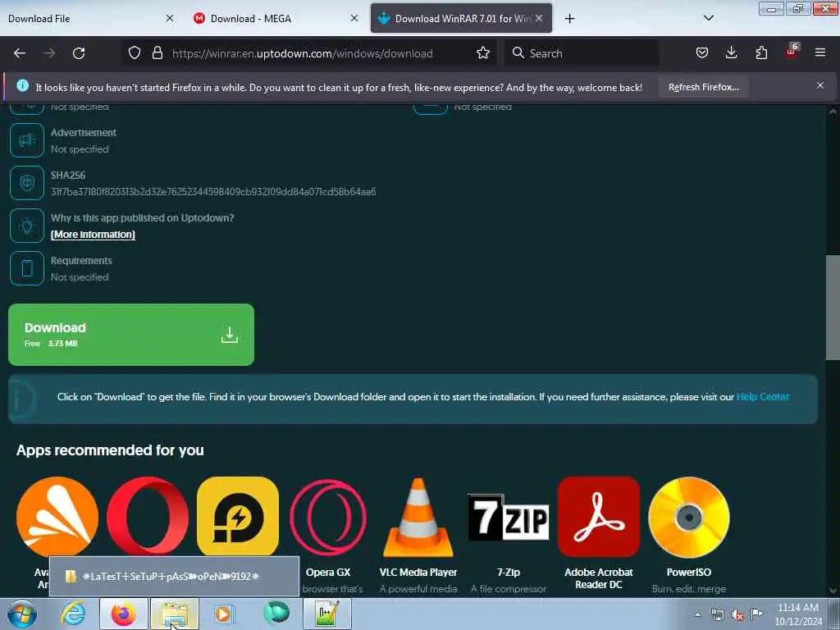The width and height of the screenshot is (840, 630).
Task: Open the Firefox downloads panel
Action: point(731,52)
